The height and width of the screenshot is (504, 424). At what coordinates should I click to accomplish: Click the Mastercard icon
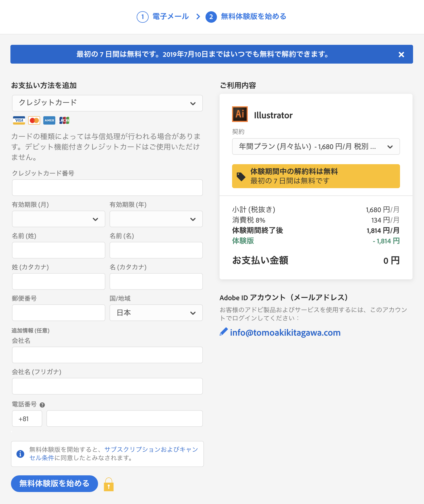pyautogui.click(x=34, y=120)
